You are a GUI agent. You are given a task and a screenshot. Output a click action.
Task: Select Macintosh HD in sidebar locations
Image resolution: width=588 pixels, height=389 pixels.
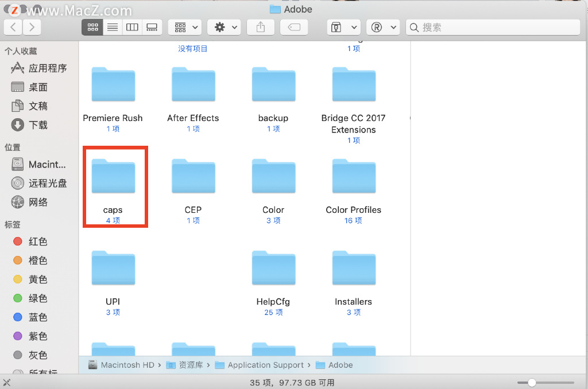[x=38, y=164]
